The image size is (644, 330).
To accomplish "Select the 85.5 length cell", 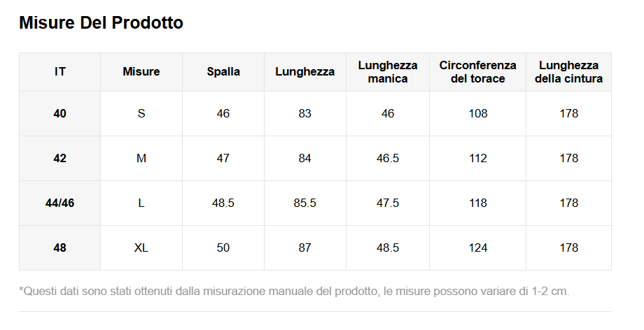I will [x=304, y=203].
